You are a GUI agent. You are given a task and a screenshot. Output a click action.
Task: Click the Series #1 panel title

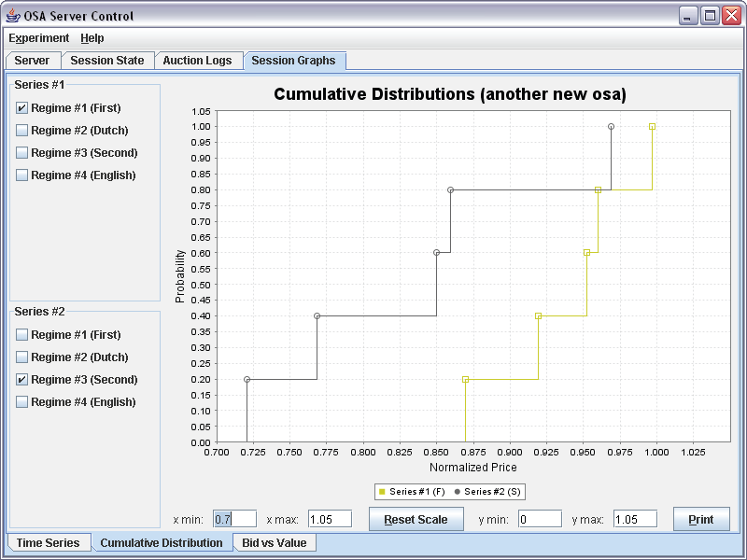click(x=39, y=85)
